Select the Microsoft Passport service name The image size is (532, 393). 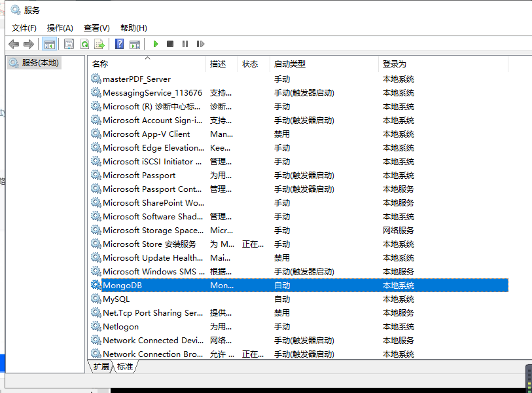click(139, 176)
